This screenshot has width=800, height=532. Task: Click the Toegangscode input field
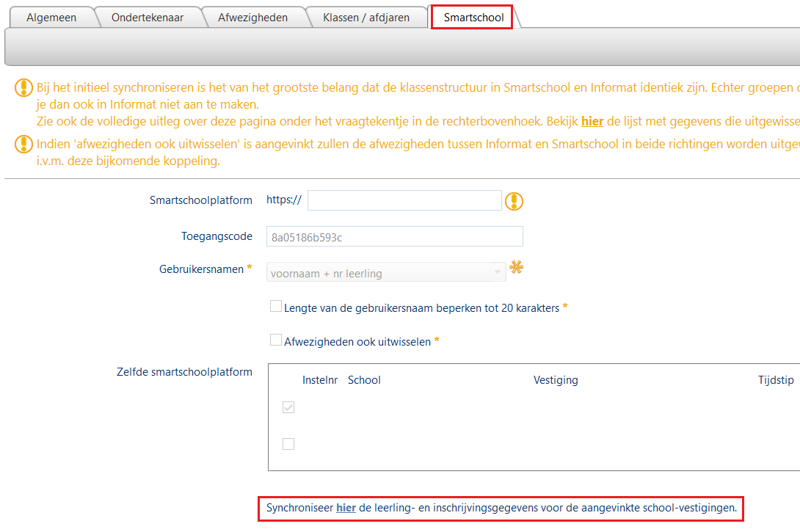[x=394, y=237]
